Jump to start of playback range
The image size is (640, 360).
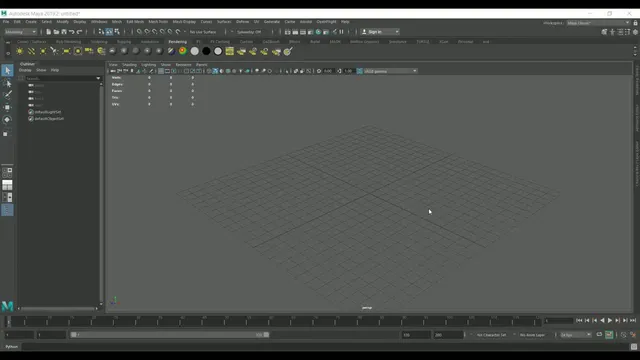(579, 321)
